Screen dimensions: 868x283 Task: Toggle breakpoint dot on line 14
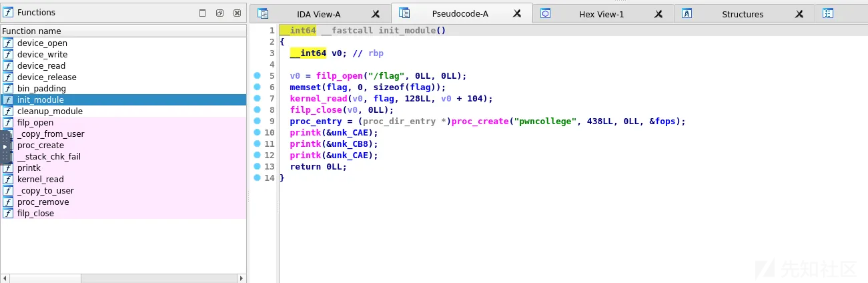pyautogui.click(x=257, y=178)
